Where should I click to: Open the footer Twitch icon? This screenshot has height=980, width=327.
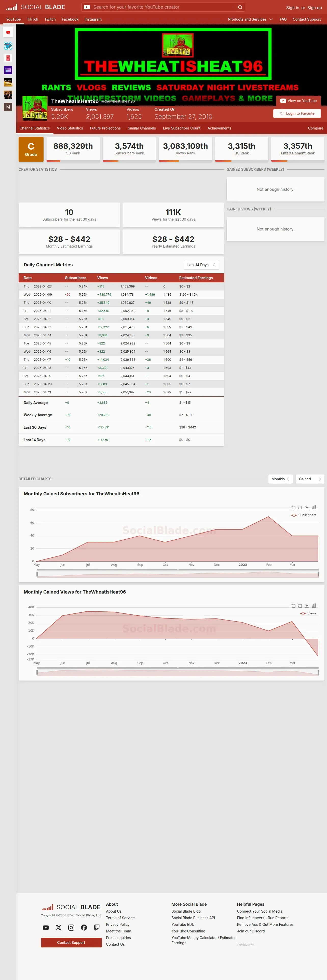pyautogui.click(x=97, y=928)
